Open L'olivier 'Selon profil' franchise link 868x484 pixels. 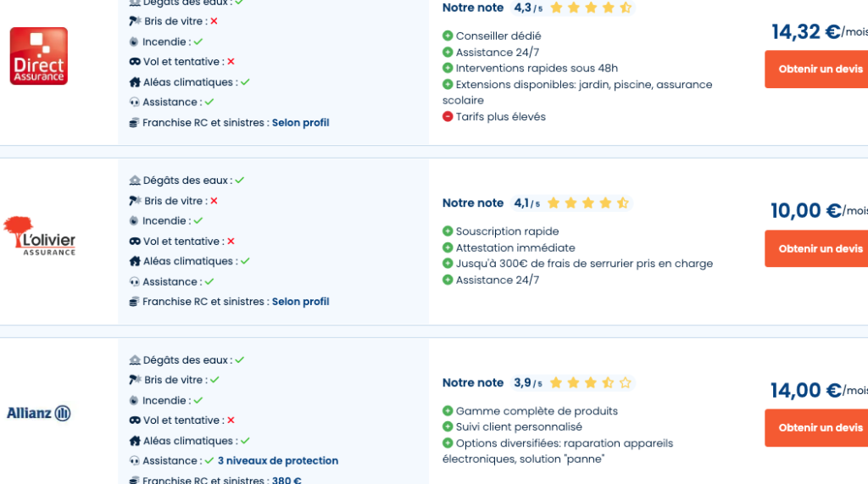pos(300,302)
